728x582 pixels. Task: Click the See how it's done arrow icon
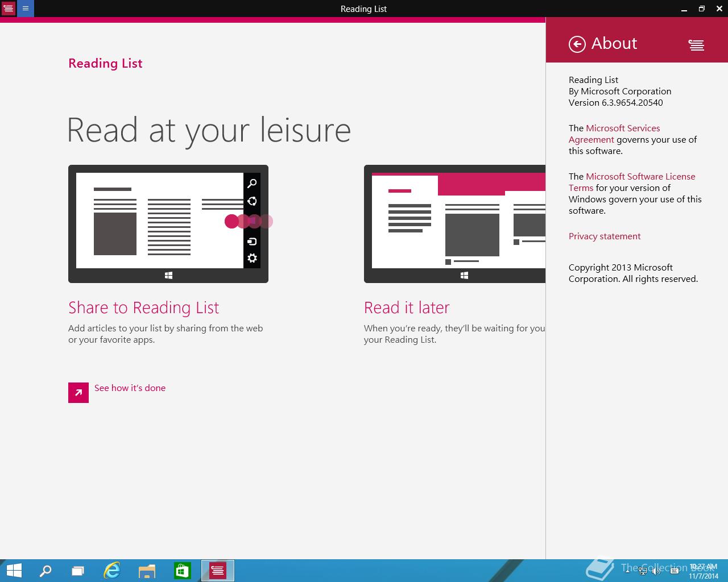point(78,393)
